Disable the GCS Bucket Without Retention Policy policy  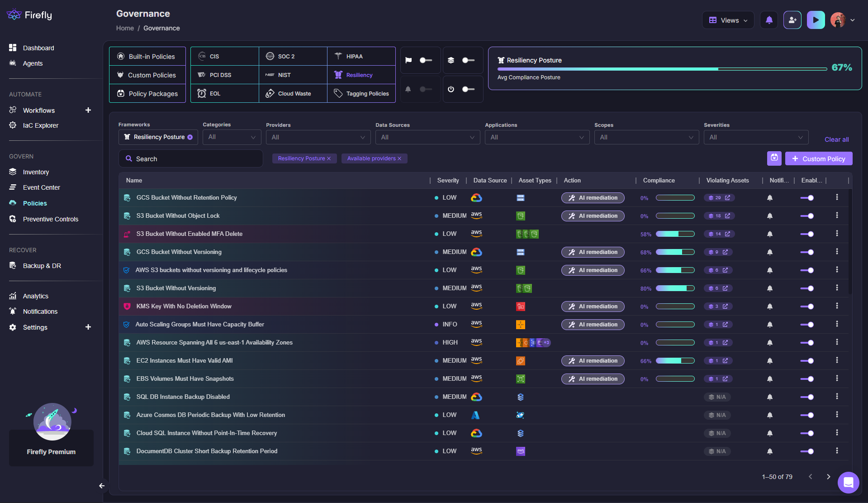(x=807, y=198)
